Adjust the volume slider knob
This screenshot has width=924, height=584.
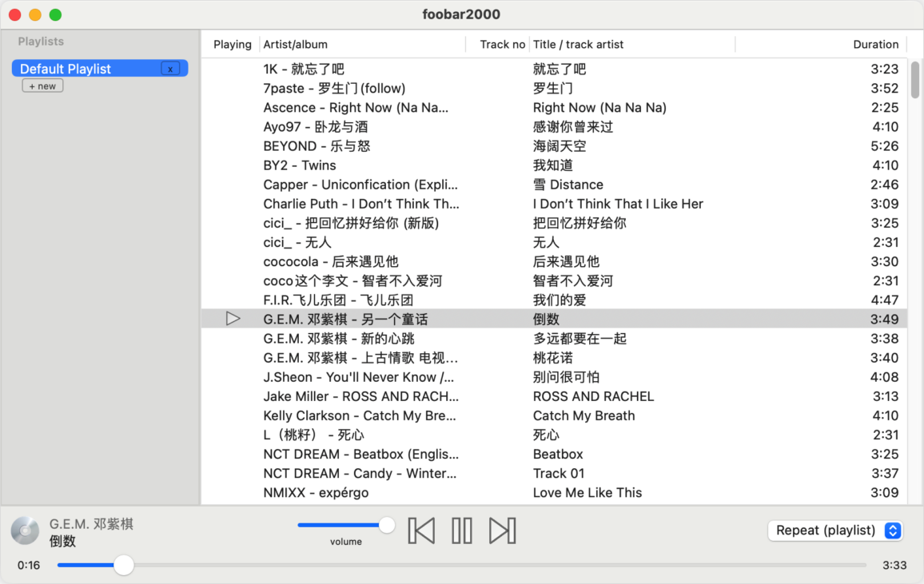pos(387,525)
